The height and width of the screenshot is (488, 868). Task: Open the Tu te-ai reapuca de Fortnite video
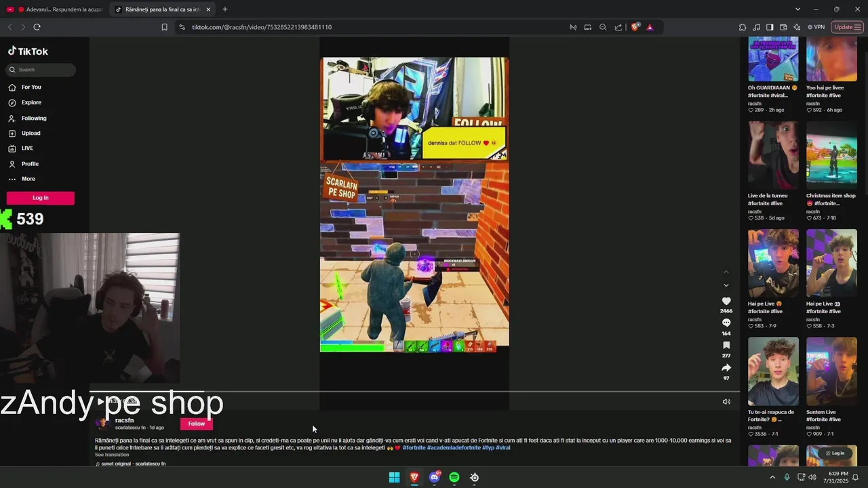click(x=773, y=371)
